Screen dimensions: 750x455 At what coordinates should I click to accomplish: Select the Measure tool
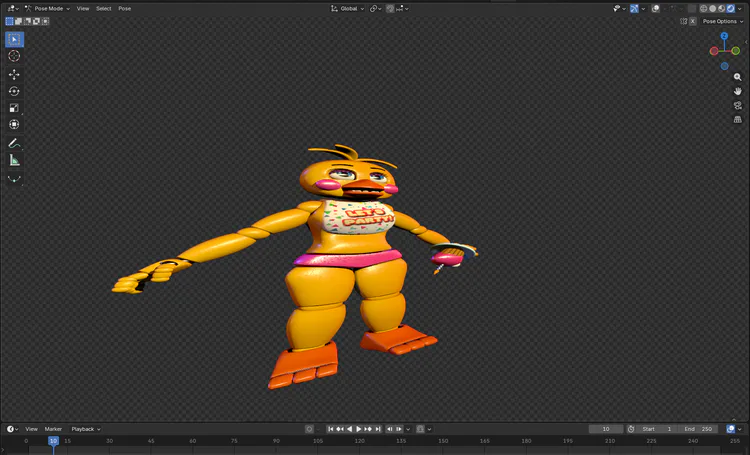(14, 160)
